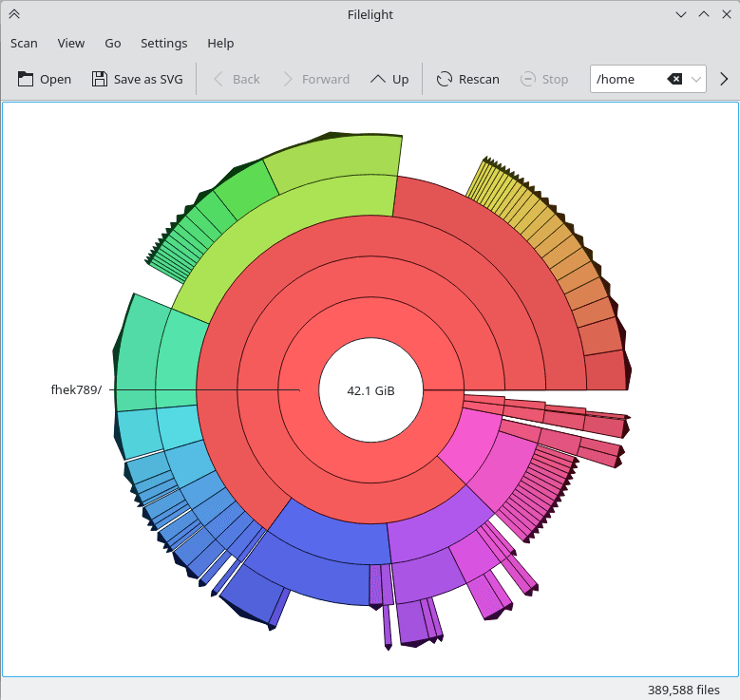Image resolution: width=740 pixels, height=700 pixels.
Task: Click the Back navigation button
Action: pos(237,79)
